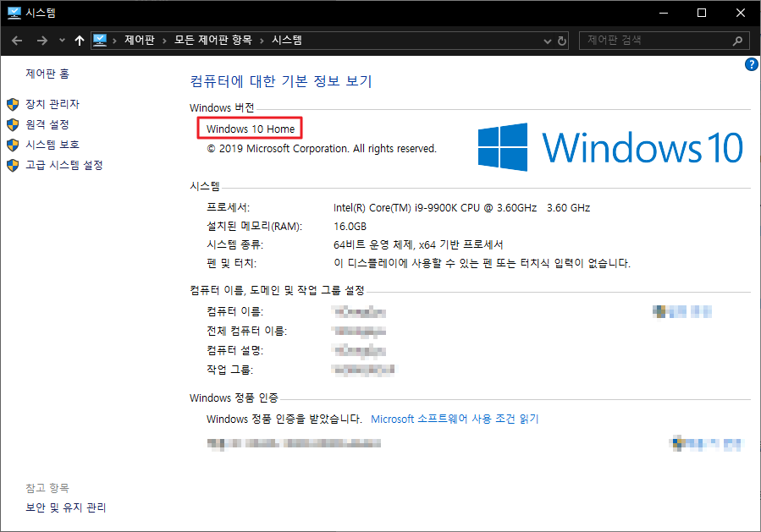
Task: Click shield icon beside 시스템 보호
Action: pyautogui.click(x=13, y=145)
